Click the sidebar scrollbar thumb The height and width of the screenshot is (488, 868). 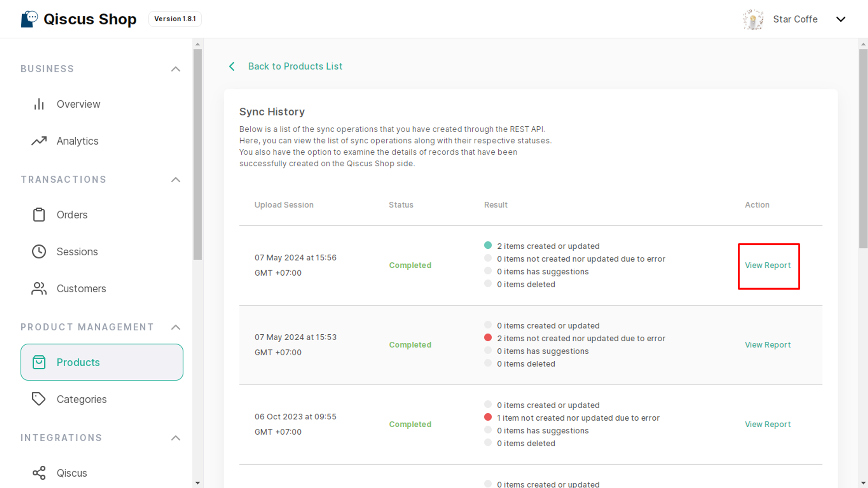pos(197,154)
